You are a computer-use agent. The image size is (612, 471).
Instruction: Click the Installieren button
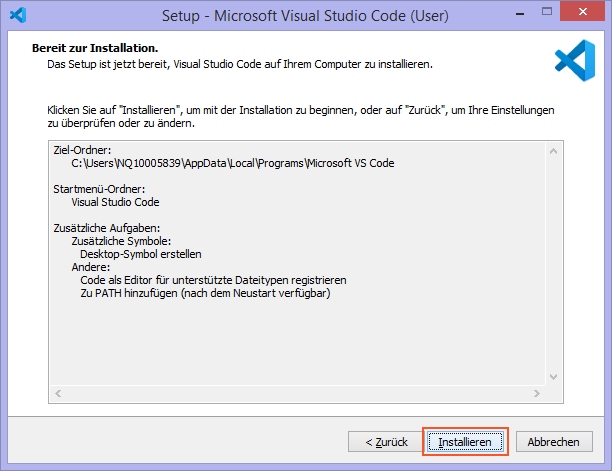tap(465, 442)
